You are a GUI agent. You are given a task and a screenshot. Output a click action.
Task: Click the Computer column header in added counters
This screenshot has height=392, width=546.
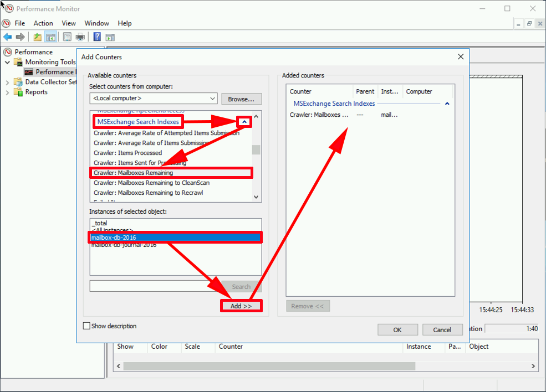coord(427,91)
